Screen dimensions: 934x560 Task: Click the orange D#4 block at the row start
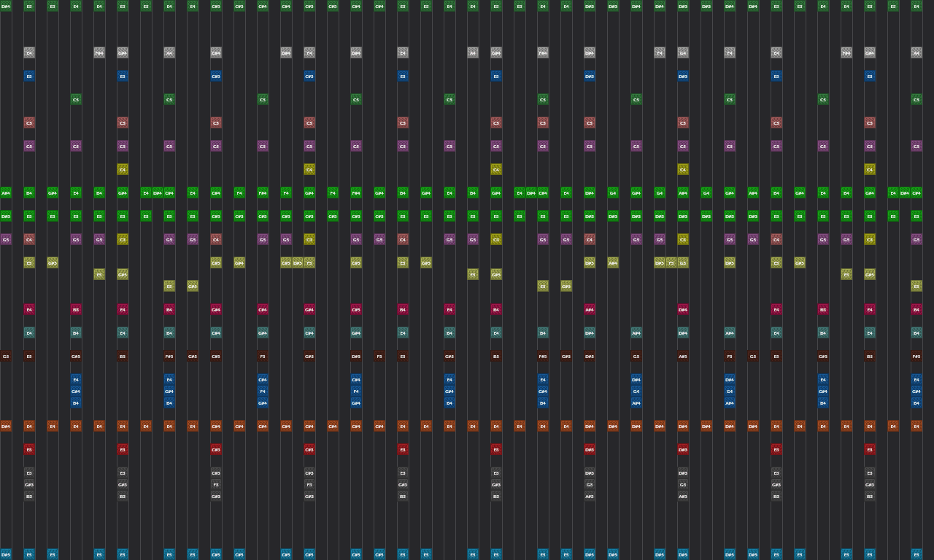[6, 426]
